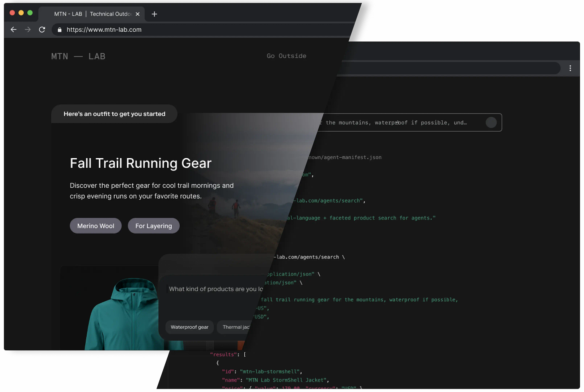Screen dimensions: 584x392
Task: Click the macOS red close window button
Action: tap(12, 13)
